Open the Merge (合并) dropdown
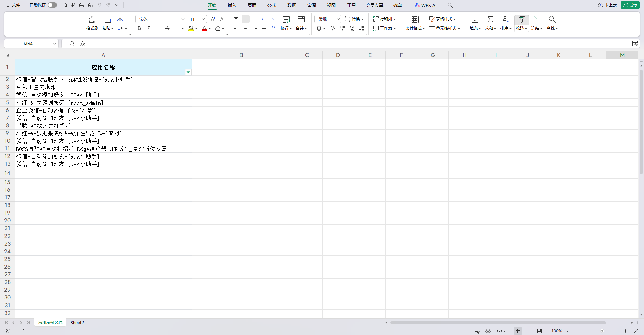The height and width of the screenshot is (335, 644). pyautogui.click(x=301, y=28)
